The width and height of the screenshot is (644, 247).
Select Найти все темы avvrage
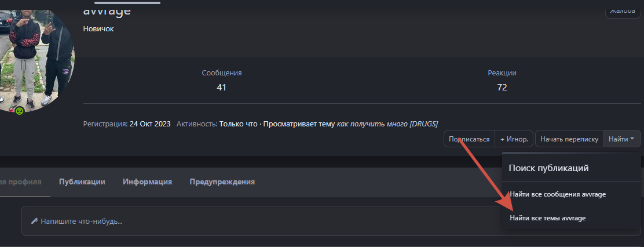[547, 218]
